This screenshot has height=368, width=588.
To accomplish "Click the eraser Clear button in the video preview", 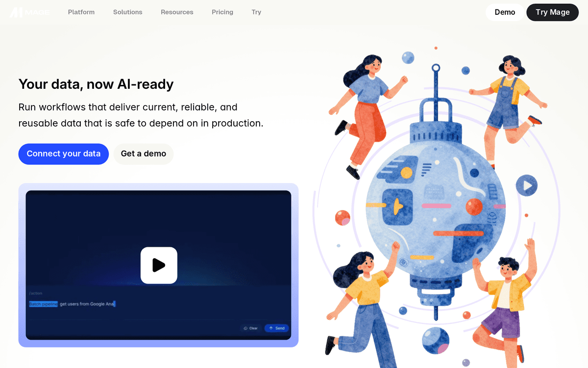I will coord(250,328).
